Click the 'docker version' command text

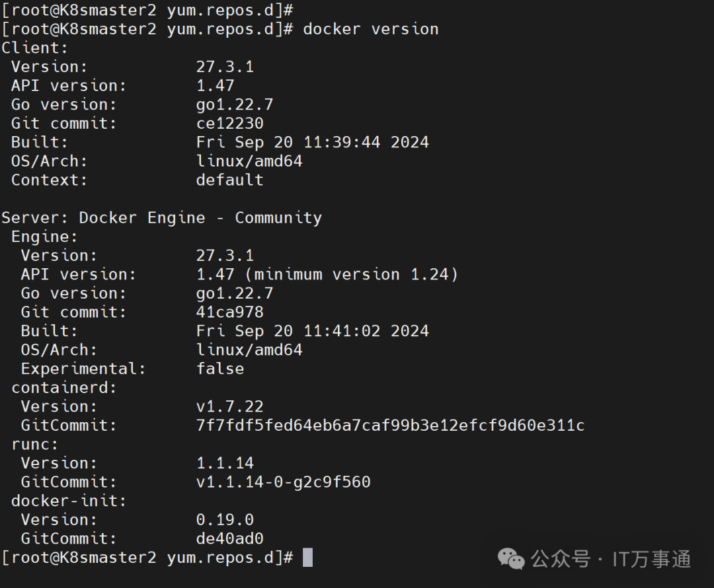tap(371, 29)
